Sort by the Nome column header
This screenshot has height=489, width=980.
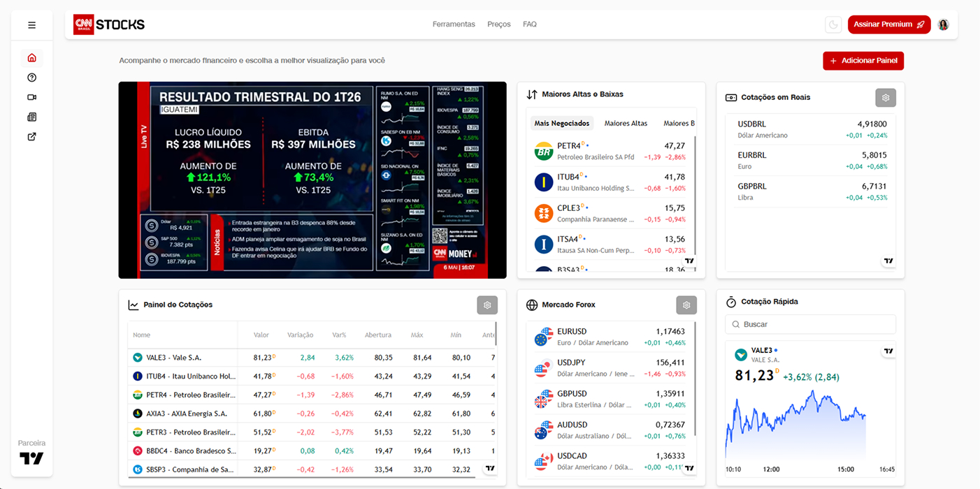coord(142,335)
